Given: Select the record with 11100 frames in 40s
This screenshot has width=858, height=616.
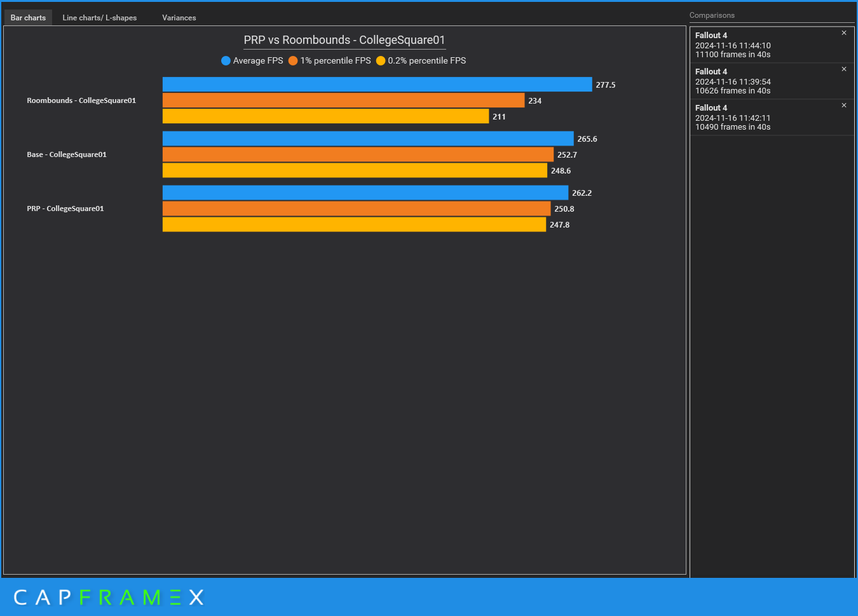Looking at the screenshot, I should (772, 44).
